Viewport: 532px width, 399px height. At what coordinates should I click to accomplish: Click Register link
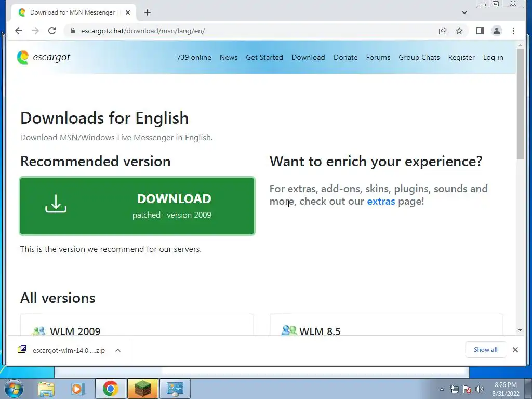pyautogui.click(x=461, y=57)
